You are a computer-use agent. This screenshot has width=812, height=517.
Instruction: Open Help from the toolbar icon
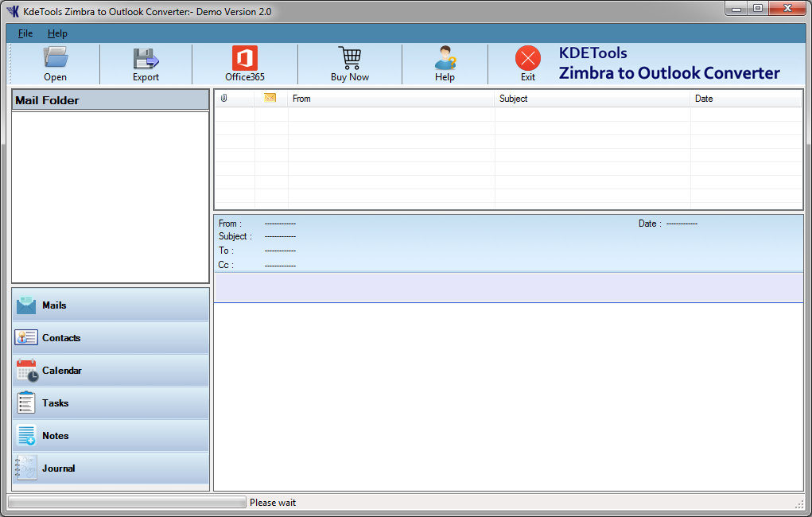(x=445, y=58)
